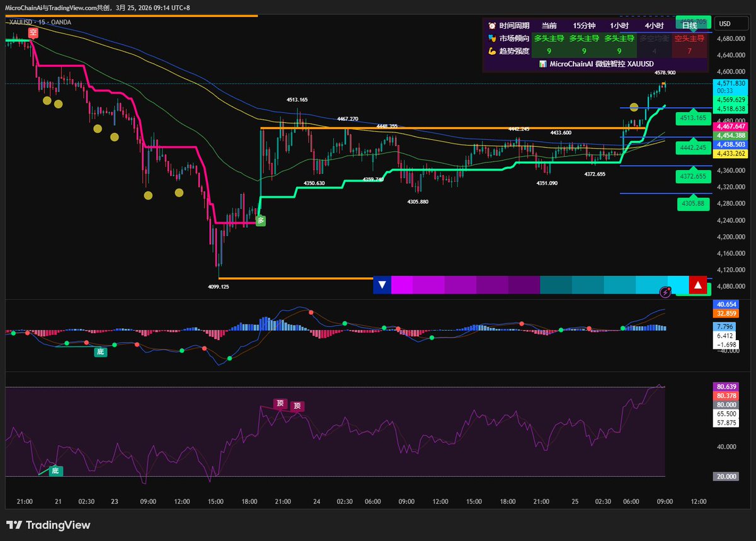This screenshot has width=756, height=541.
Task: Click date label 23 on time axis
Action: pos(114,501)
